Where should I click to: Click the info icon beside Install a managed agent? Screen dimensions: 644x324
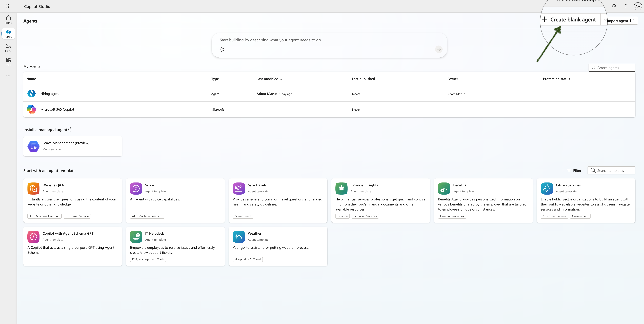(x=70, y=129)
